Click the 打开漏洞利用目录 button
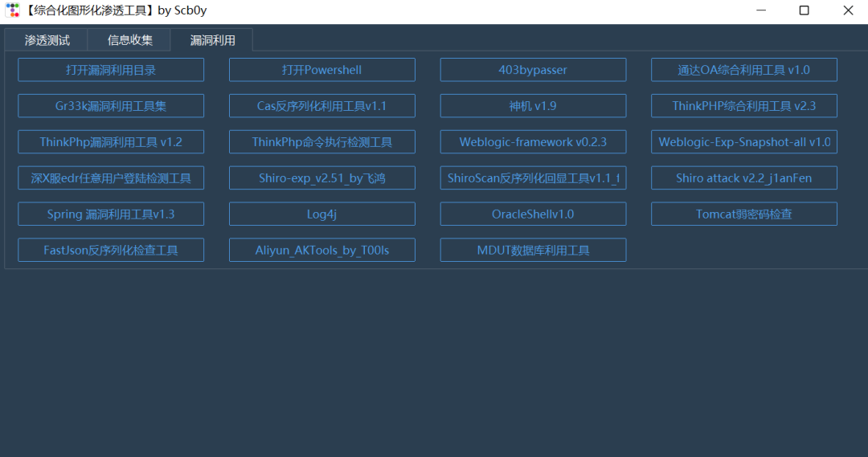The width and height of the screenshot is (868, 457). (x=111, y=70)
